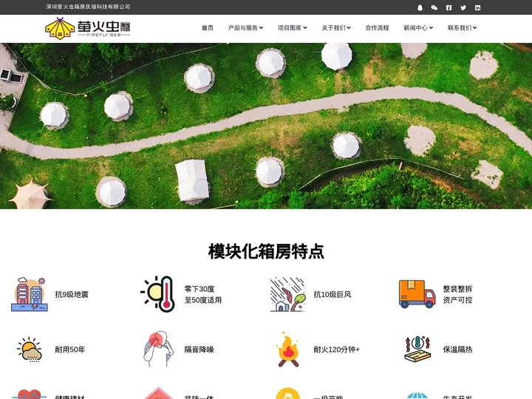Viewport: 532px width, 399px height.
Task: Click the storm house icon beside 抗10级巨风
Action: (287, 294)
